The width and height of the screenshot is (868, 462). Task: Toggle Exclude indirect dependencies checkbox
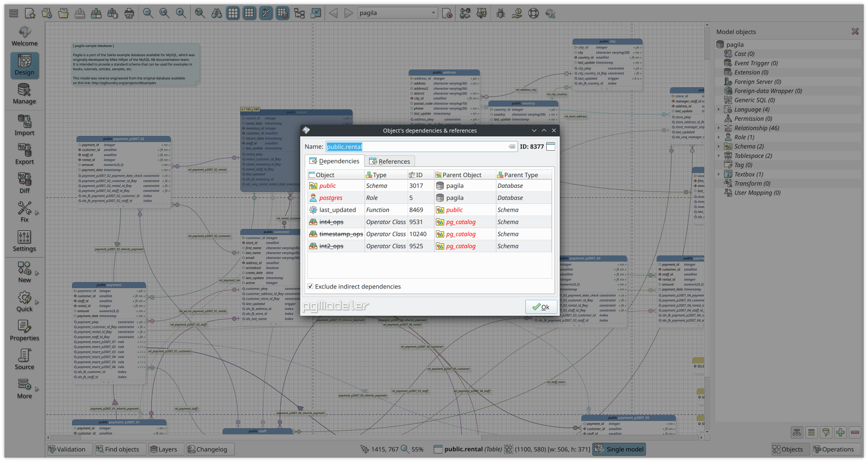tap(311, 286)
